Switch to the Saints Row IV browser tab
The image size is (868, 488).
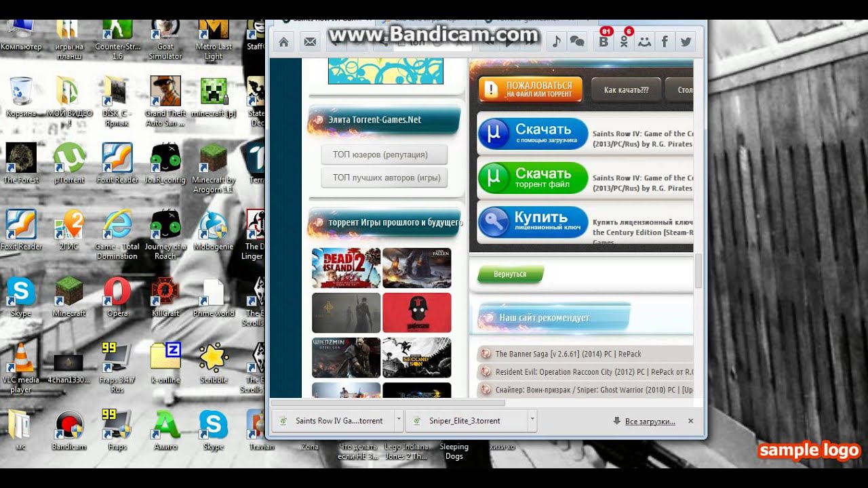click(x=327, y=22)
